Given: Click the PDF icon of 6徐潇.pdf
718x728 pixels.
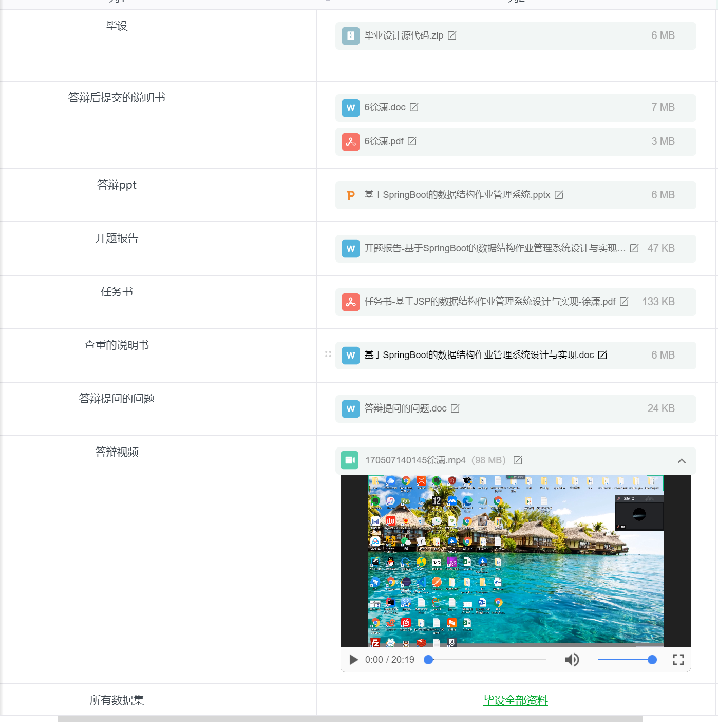Looking at the screenshot, I should pyautogui.click(x=351, y=142).
